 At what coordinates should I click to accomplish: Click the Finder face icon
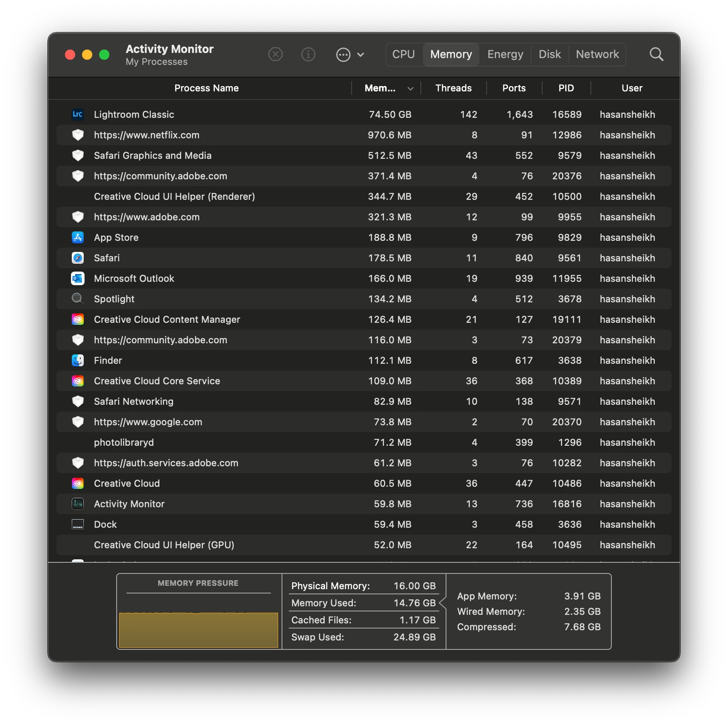(78, 360)
